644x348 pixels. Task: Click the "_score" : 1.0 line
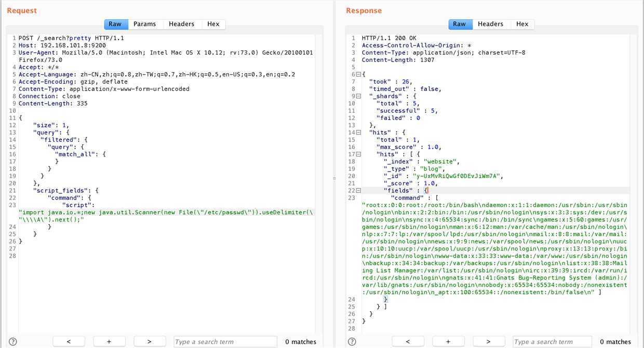pos(411,184)
